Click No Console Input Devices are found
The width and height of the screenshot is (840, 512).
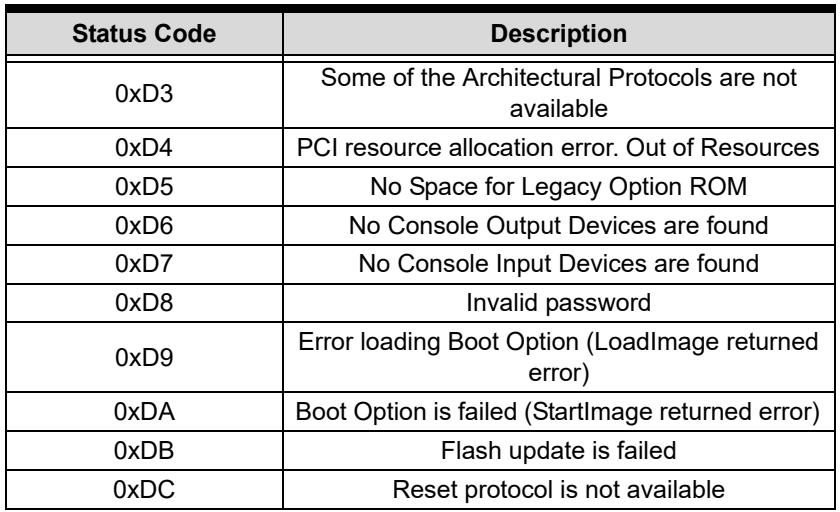pyautogui.click(x=559, y=264)
